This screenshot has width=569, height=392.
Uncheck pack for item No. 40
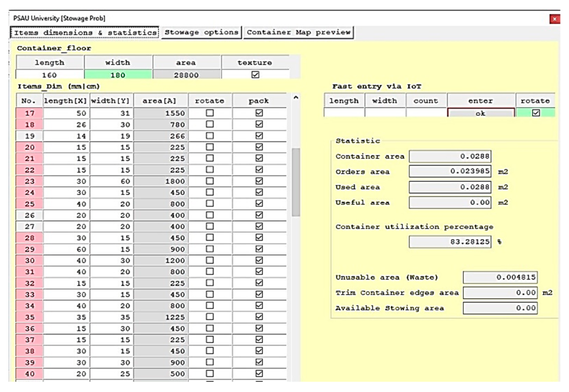coord(259,373)
